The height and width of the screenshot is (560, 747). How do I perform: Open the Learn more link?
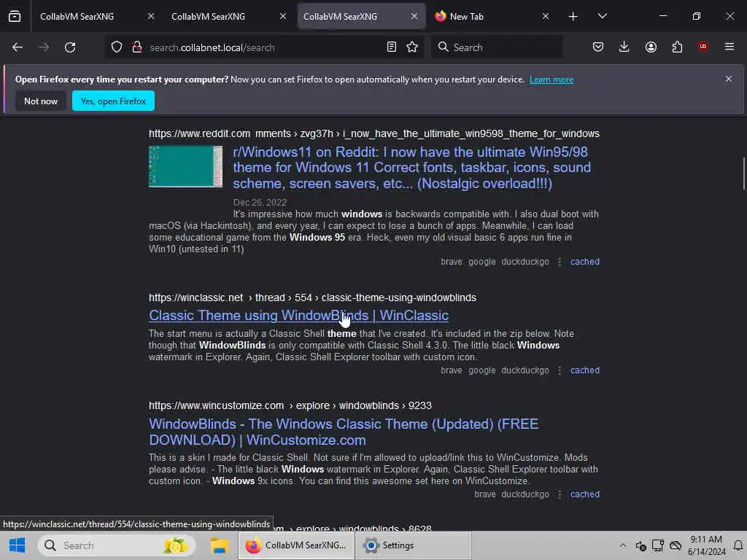click(x=551, y=79)
